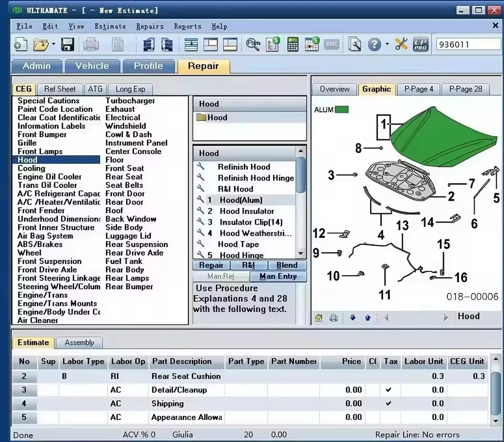Image resolution: width=504 pixels, height=442 pixels.
Task: Open dropdown arrow next to open-folder icon
Action: [x=54, y=45]
